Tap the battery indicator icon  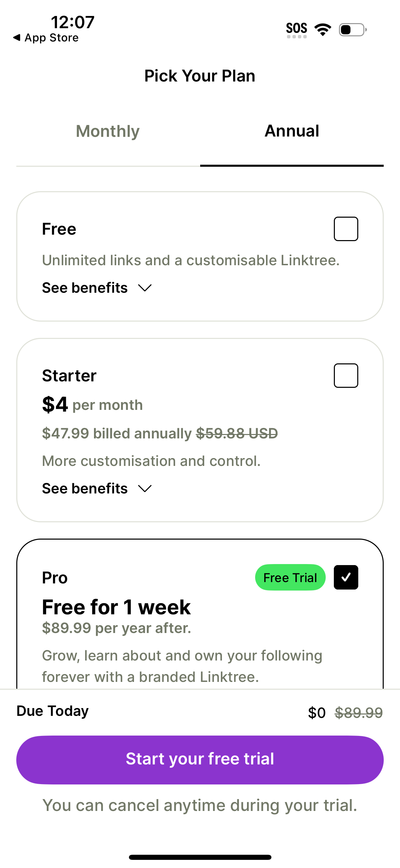(x=352, y=30)
